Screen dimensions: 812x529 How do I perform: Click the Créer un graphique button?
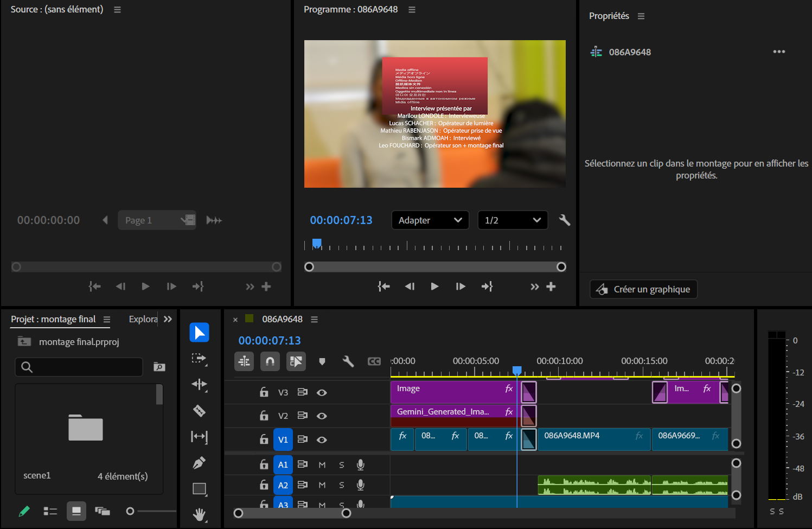(x=643, y=289)
